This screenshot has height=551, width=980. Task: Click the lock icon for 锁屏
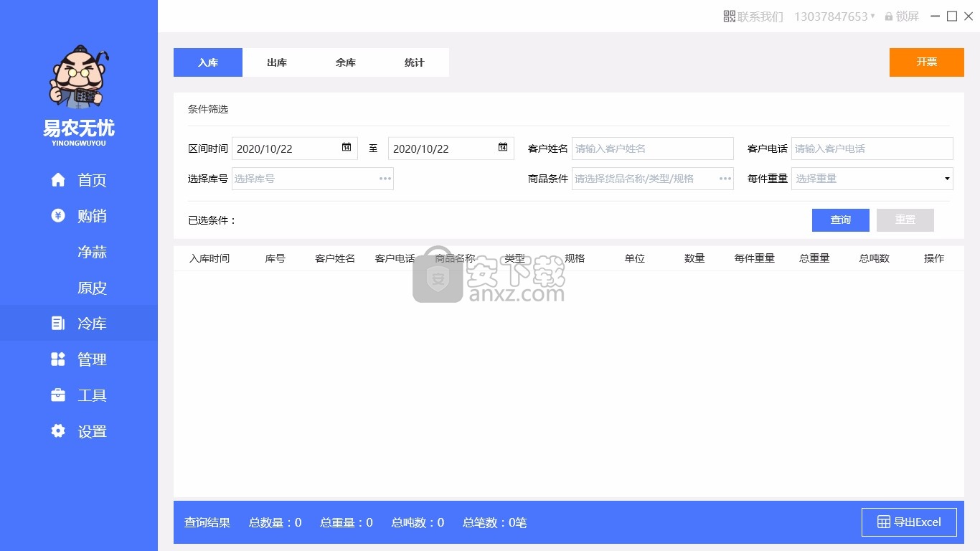889,17
